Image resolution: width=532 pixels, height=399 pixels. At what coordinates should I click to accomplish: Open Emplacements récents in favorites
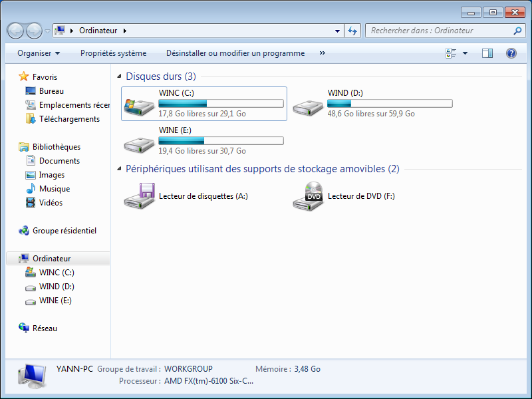point(74,105)
